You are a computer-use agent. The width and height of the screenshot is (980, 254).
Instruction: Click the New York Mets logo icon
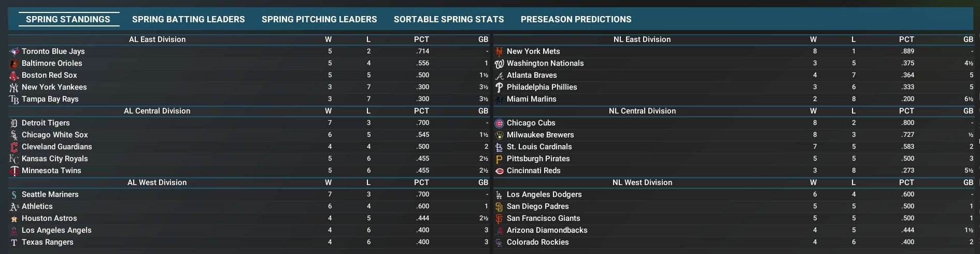coord(499,51)
